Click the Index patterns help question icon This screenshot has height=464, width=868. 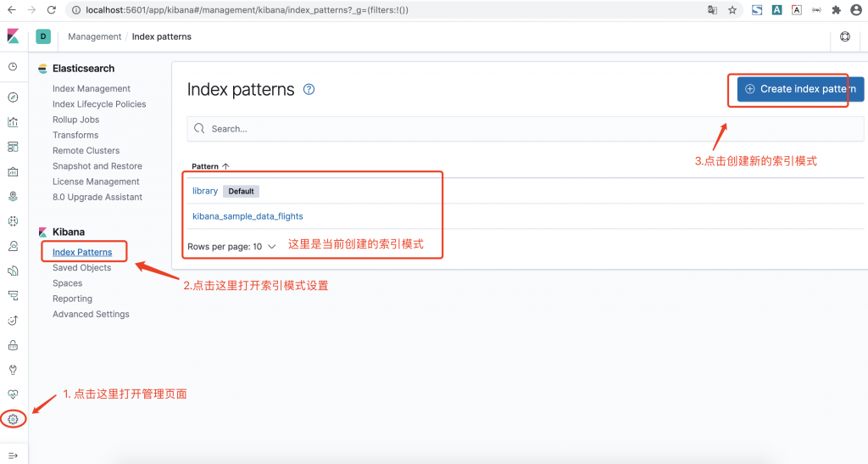(309, 89)
